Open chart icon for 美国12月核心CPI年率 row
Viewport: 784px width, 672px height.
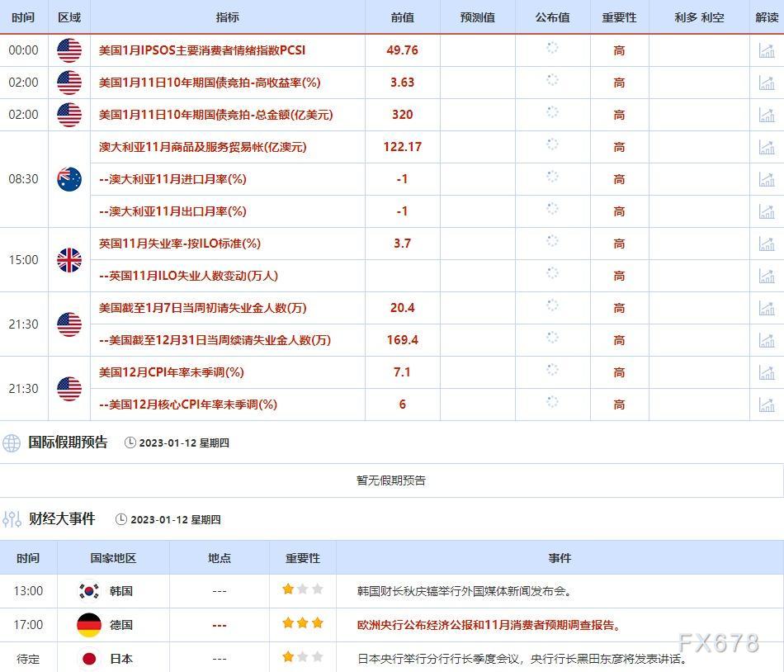click(767, 405)
